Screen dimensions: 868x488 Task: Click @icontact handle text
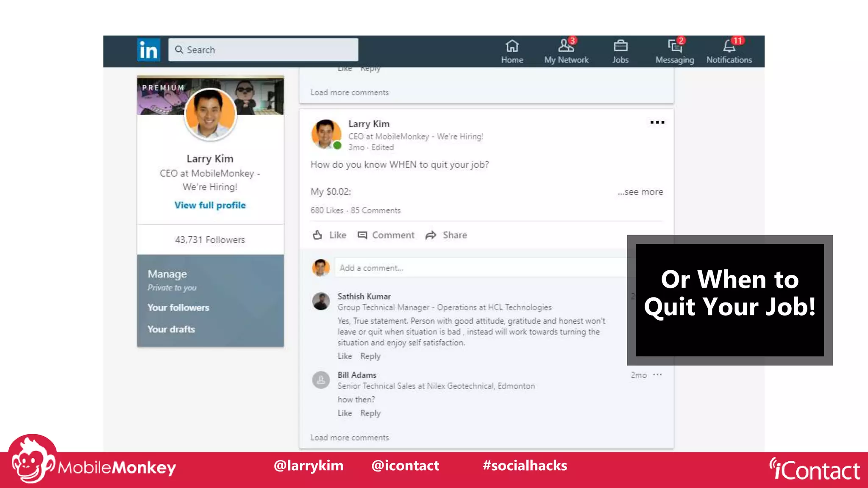(x=405, y=466)
